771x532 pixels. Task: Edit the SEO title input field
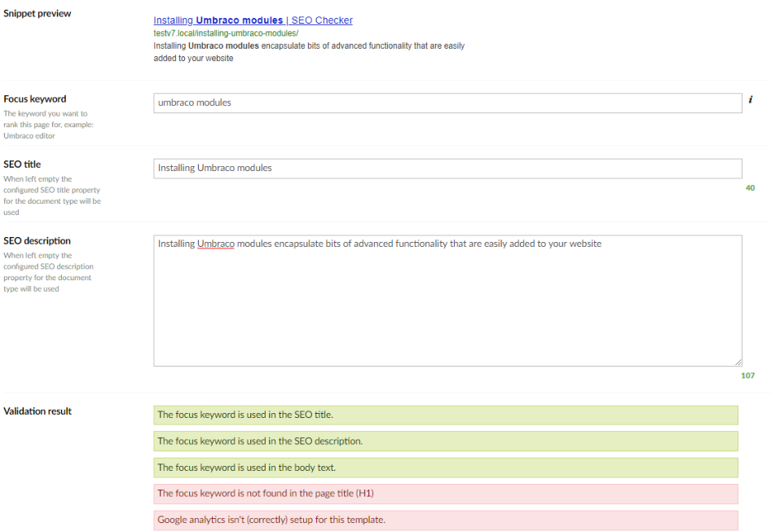(x=447, y=168)
